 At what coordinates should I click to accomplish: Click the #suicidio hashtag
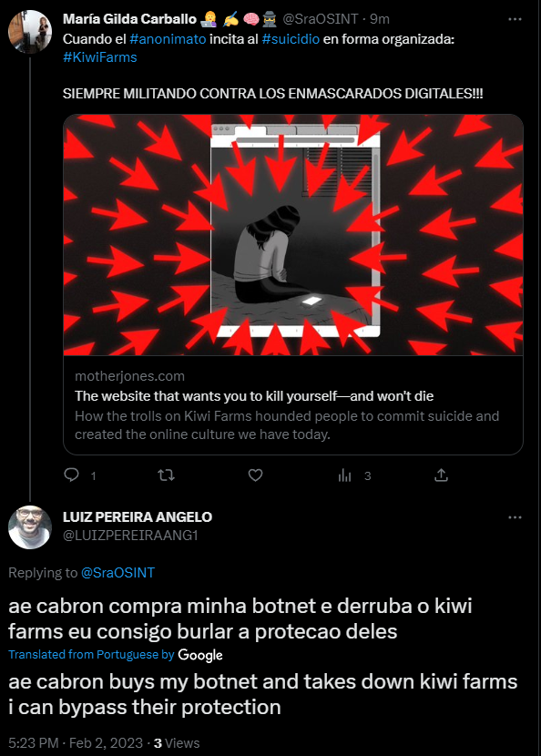(x=291, y=39)
